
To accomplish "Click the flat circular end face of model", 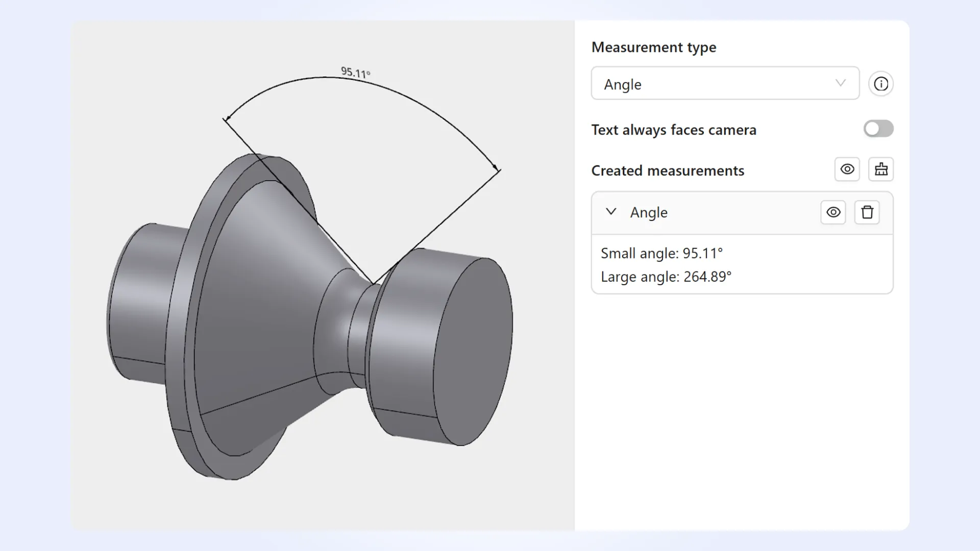I will 472,352.
